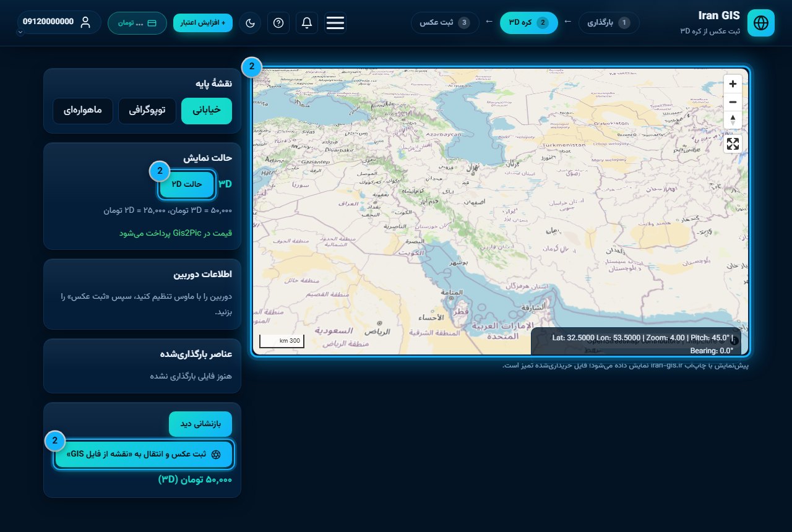
Task: Go to step 1 بارگذاری
Action: (x=609, y=23)
